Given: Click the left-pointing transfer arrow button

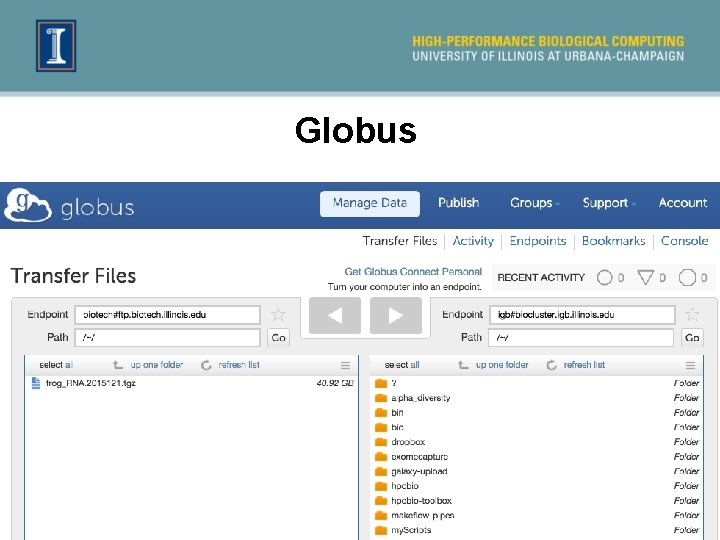Looking at the screenshot, I should pyautogui.click(x=335, y=315).
